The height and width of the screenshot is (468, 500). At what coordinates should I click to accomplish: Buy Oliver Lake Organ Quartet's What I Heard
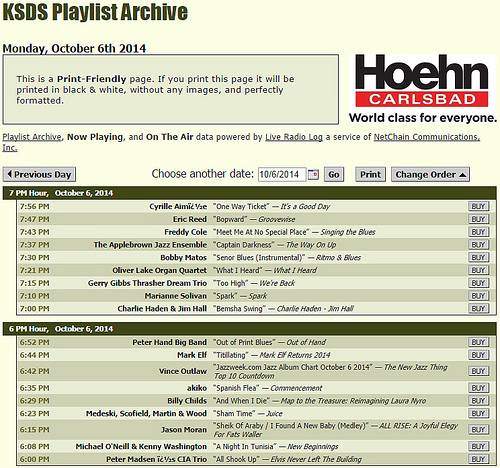[x=478, y=270]
